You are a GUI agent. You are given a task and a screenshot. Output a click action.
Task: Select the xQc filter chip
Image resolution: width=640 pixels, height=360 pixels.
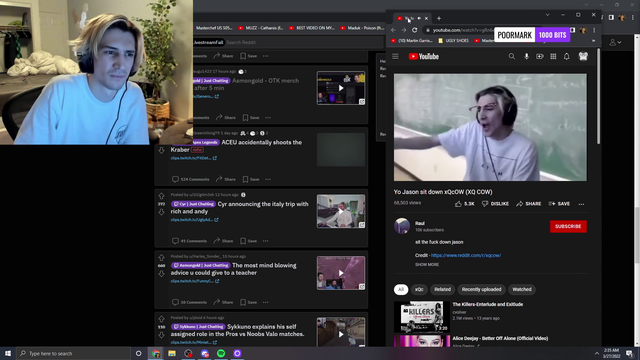[x=419, y=289]
